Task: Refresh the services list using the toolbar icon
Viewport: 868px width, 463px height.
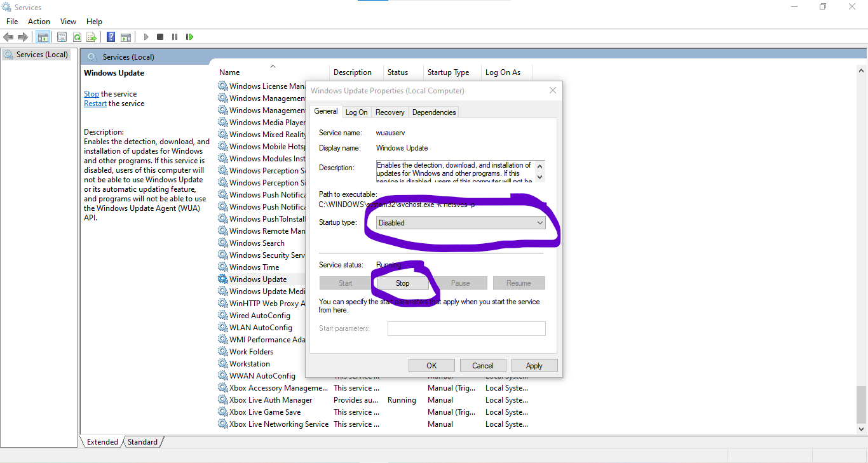Action: tap(77, 36)
